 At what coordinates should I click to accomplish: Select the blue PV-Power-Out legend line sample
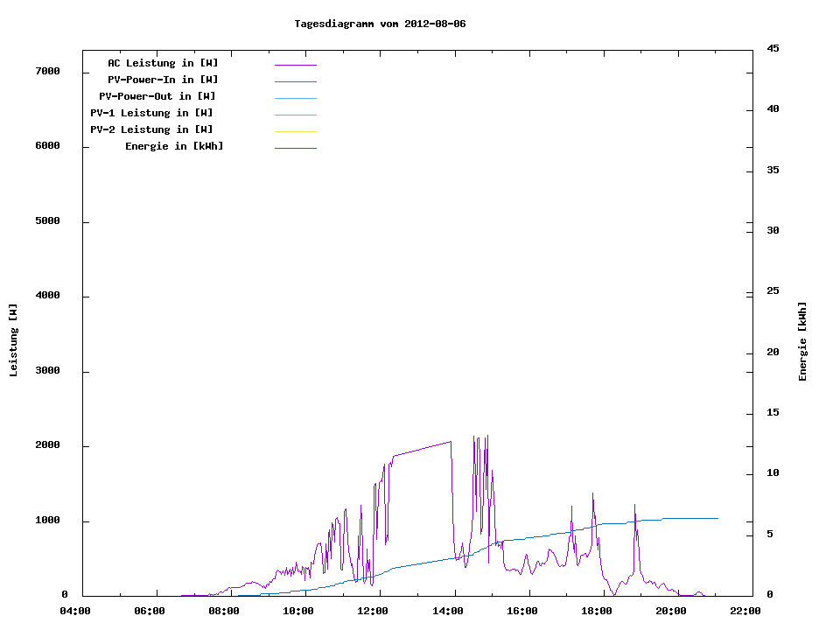295,98
